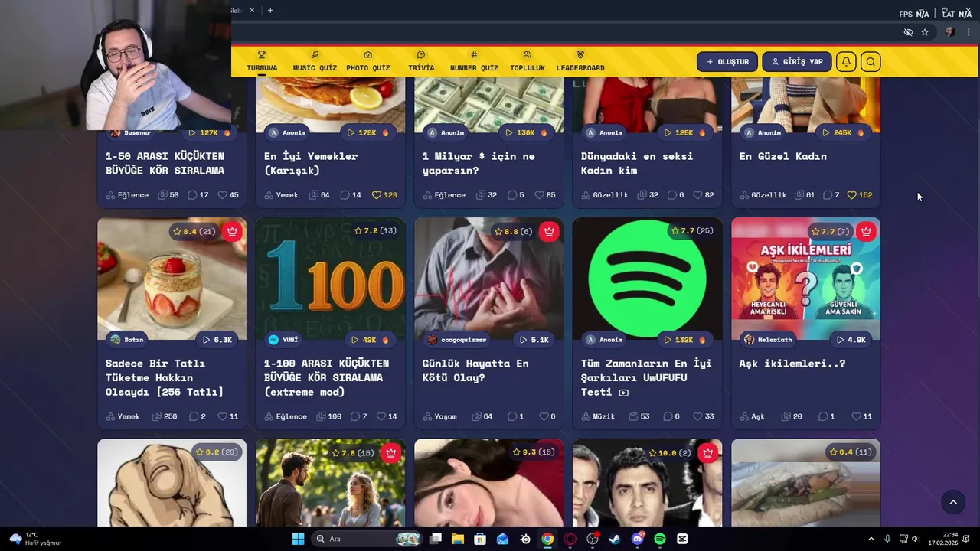
Task: Open comments on 'En İyi Yemekler' quiz
Action: (x=350, y=195)
